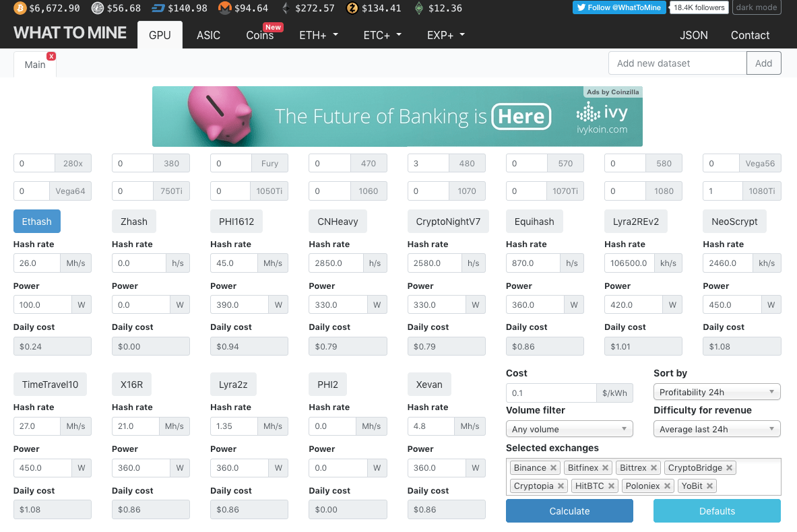Focus the Equihash hash rate field
The image size is (797, 532).
tap(533, 263)
